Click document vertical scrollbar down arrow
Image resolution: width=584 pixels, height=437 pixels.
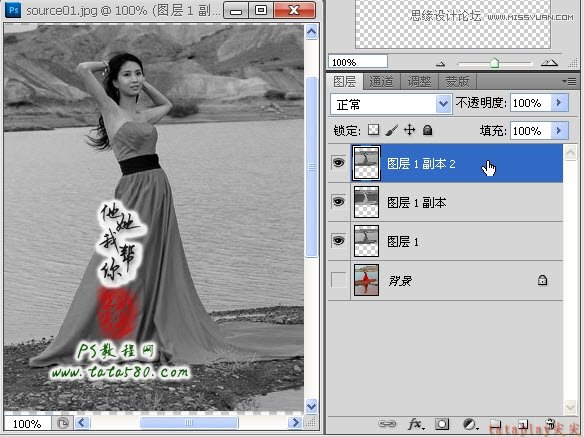point(311,406)
